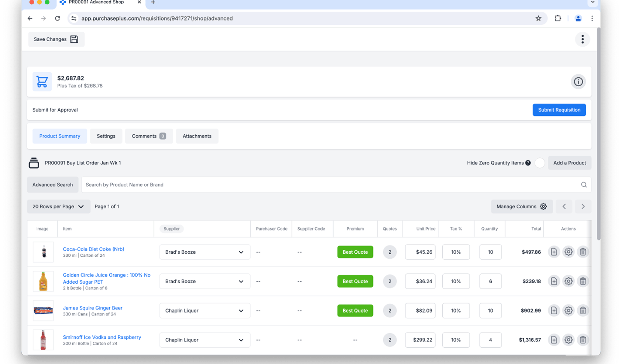Click Best Quote badge for Coca-Cola Diet Coke
The image size is (622, 364).
tap(355, 252)
